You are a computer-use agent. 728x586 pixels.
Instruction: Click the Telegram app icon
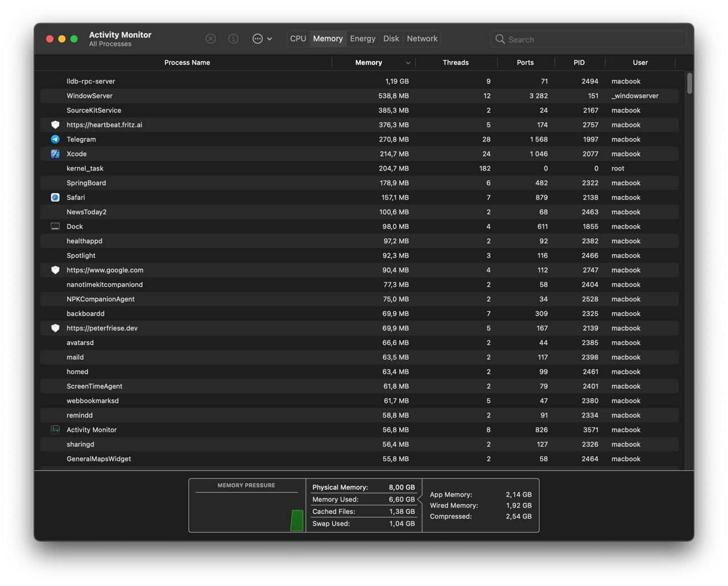click(55, 139)
